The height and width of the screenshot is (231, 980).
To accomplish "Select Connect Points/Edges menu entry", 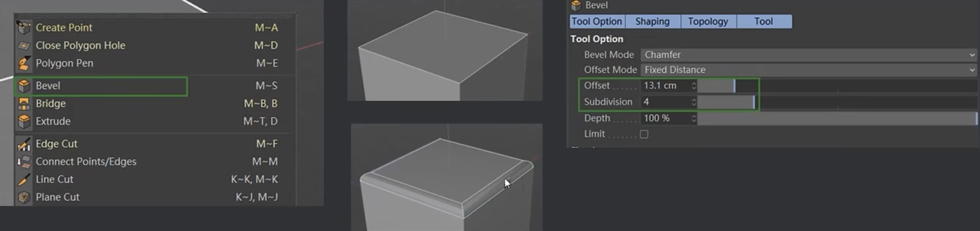I will [155, 162].
